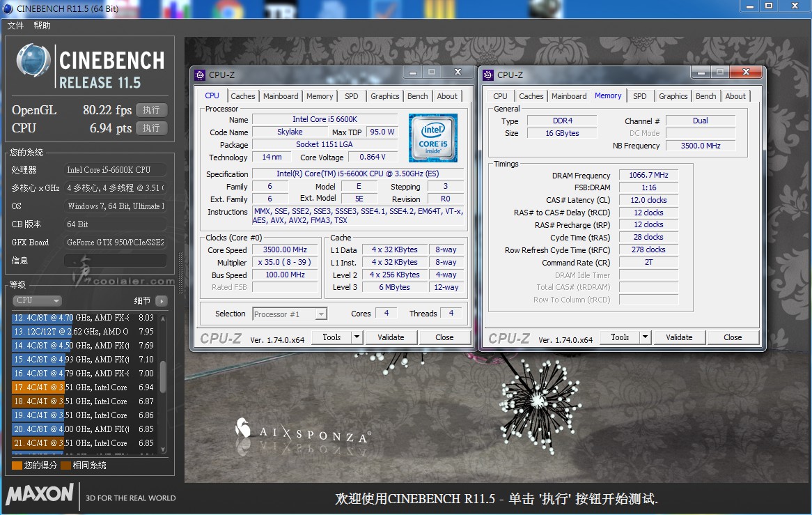812x515 pixels.
Task: Click the ranking list scrollbar down arrow
Action: 163,449
